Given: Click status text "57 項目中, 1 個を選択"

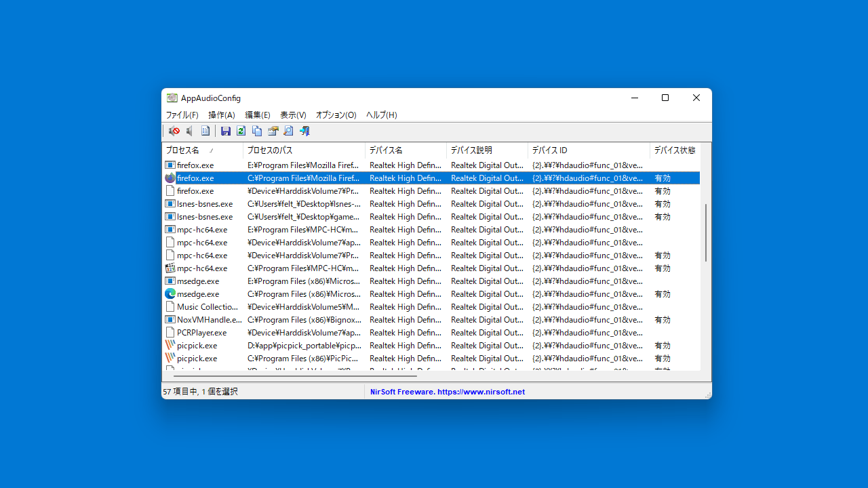Looking at the screenshot, I should [x=201, y=392].
